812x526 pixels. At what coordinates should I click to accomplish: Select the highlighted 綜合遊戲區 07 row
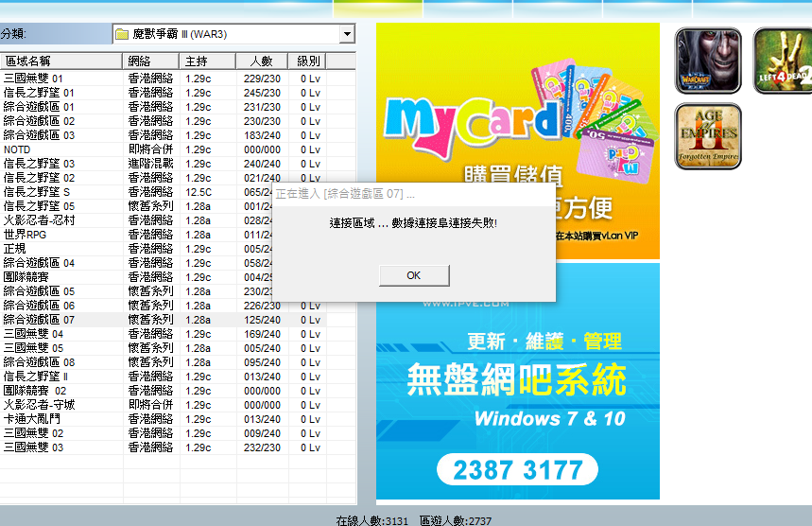tap(39, 320)
